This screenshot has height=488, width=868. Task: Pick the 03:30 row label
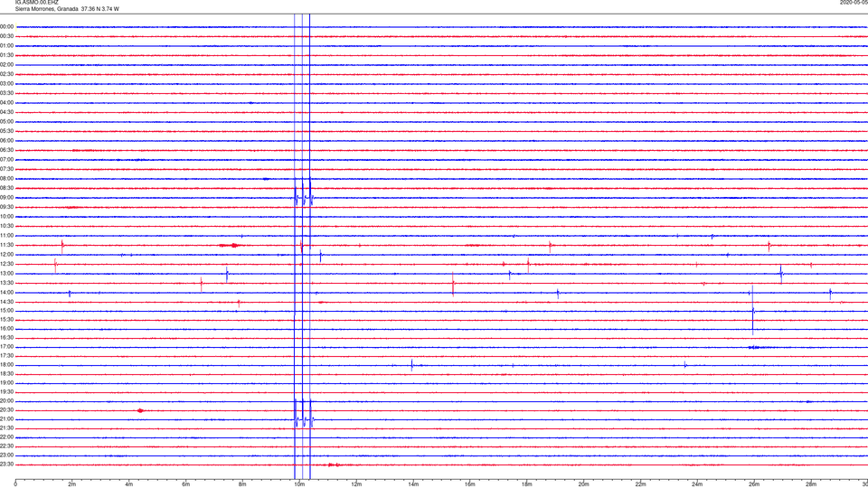(6, 93)
